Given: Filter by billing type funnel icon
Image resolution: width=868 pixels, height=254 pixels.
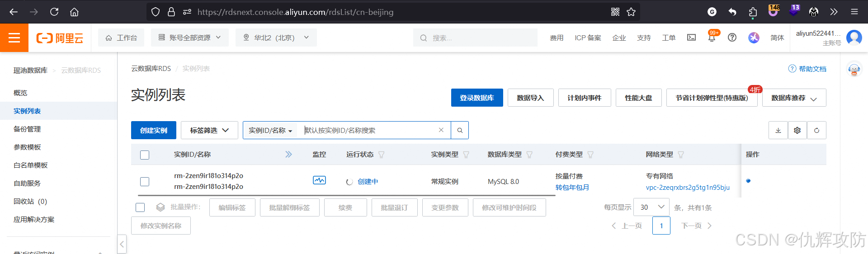Looking at the screenshot, I should [x=590, y=155].
